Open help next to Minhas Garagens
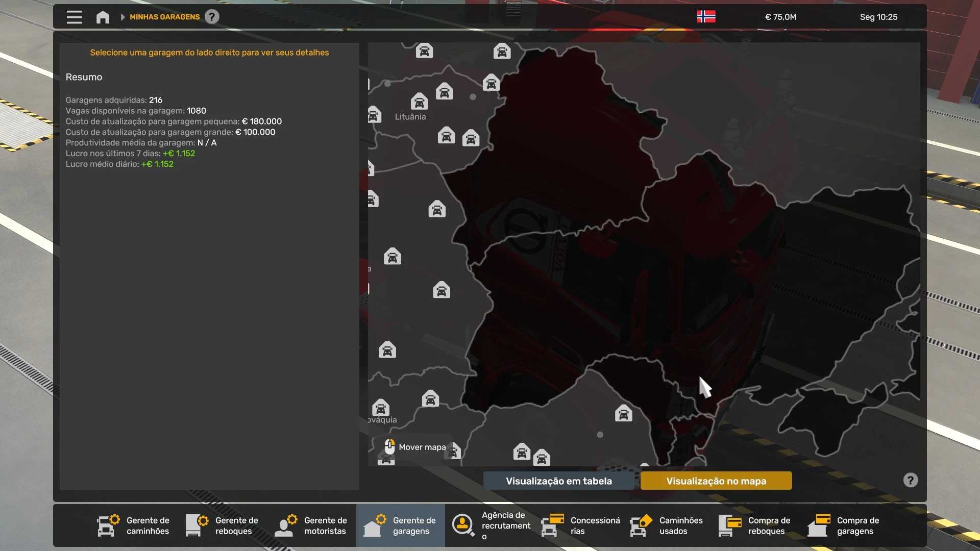 pyautogui.click(x=212, y=17)
